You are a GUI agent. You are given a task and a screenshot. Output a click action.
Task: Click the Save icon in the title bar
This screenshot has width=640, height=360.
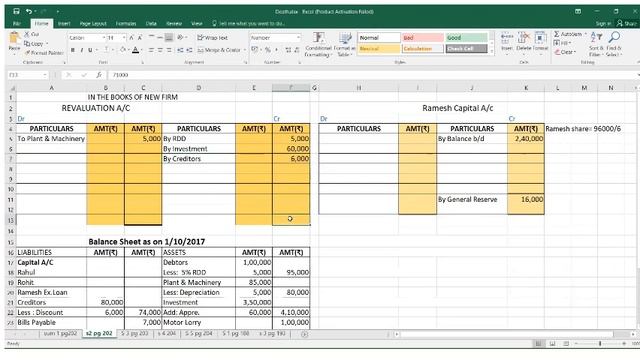(16, 11)
